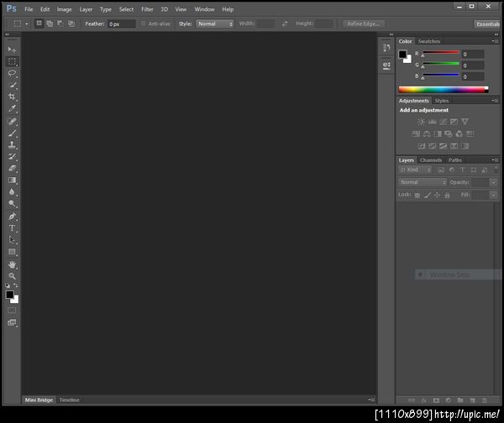This screenshot has width=504, height=423.
Task: Choose Subtract from selection mode
Action: [60, 23]
